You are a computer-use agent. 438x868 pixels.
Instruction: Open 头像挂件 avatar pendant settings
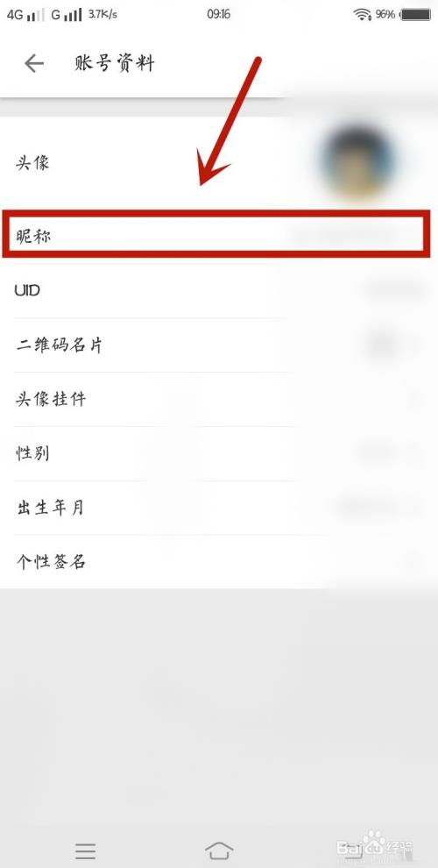tap(219, 399)
